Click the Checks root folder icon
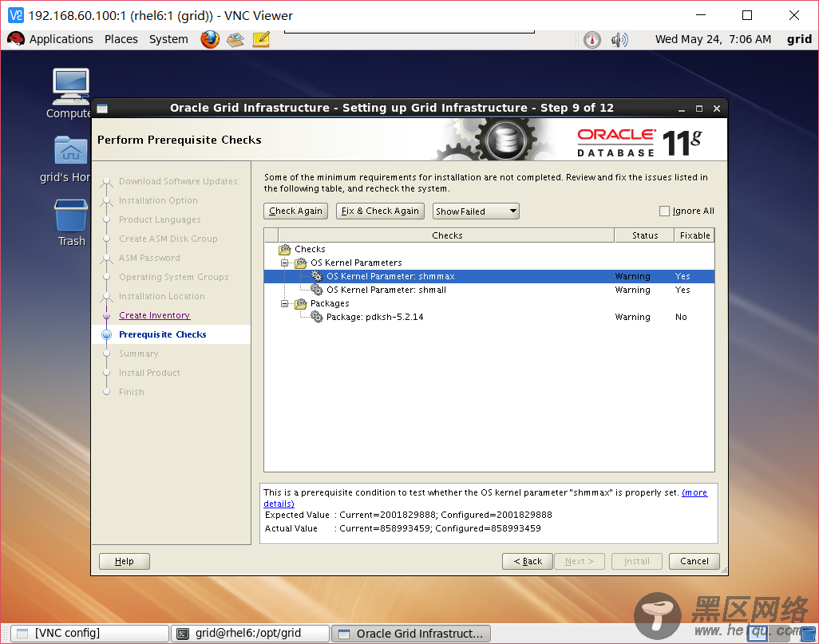 click(x=285, y=249)
